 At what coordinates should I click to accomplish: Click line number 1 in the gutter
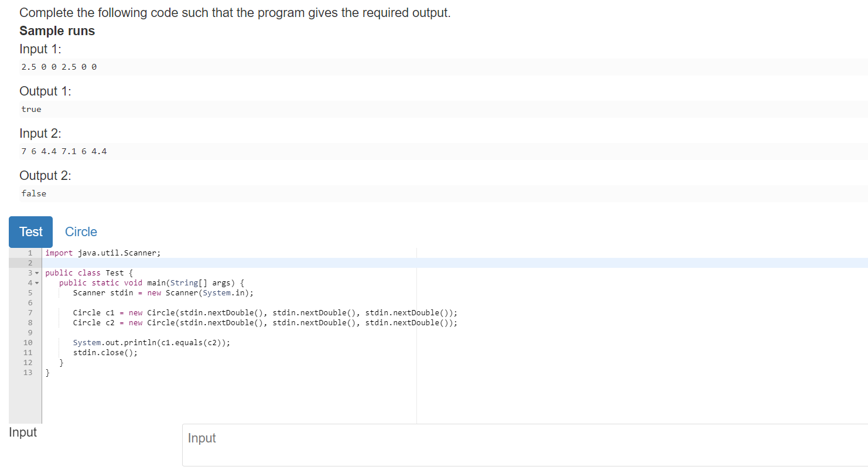click(30, 253)
